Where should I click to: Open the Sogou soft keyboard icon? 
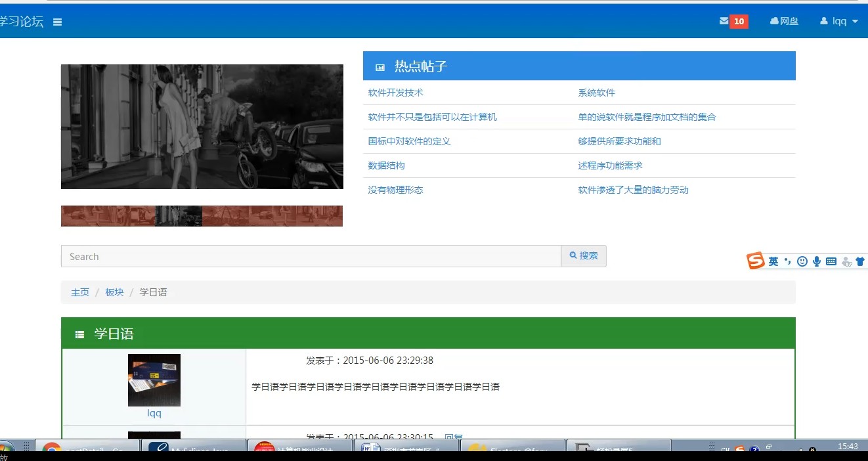831,261
